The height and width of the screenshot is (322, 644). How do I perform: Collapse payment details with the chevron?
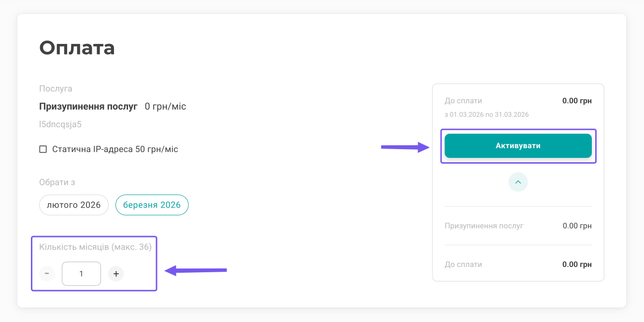518,182
